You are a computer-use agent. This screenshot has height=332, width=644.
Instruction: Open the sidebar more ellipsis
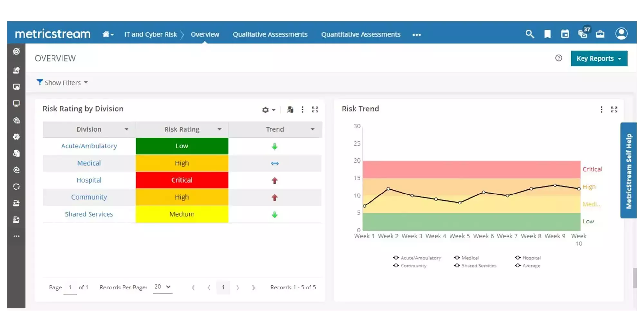click(16, 236)
